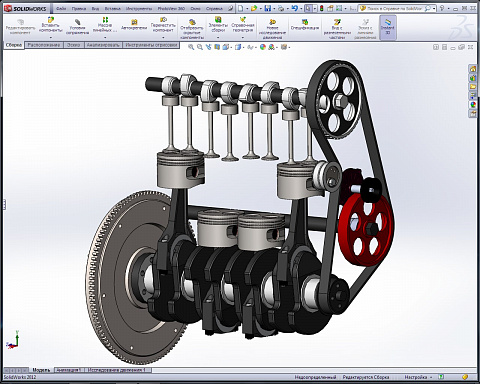Image resolution: width=480 pixels, height=384 pixels.
Task: Click the grayed Редактировать компонент (Edit Component) tool
Action: pos(20,27)
